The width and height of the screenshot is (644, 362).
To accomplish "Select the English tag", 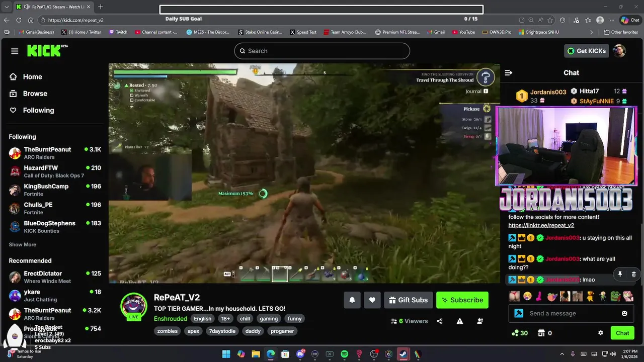I will 202,319.
